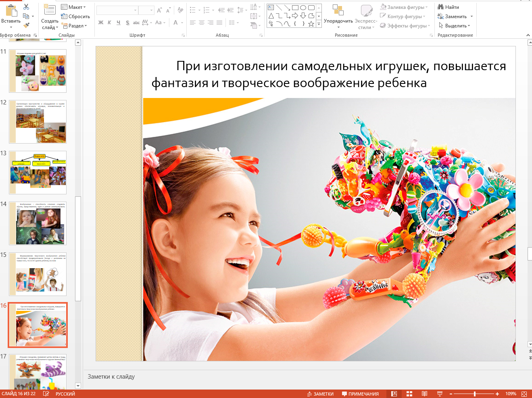Viewport: 532px width, 398px height.
Task: Click the 109% zoom level
Action: point(511,394)
